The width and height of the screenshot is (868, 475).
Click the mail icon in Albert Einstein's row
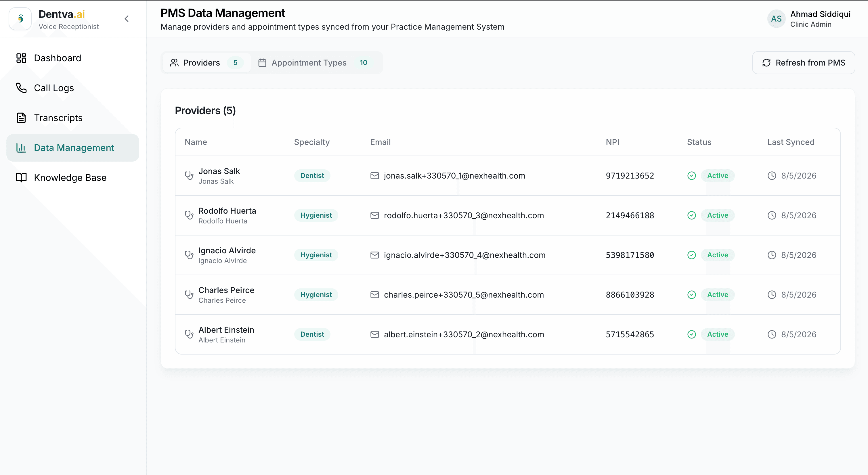click(x=375, y=334)
